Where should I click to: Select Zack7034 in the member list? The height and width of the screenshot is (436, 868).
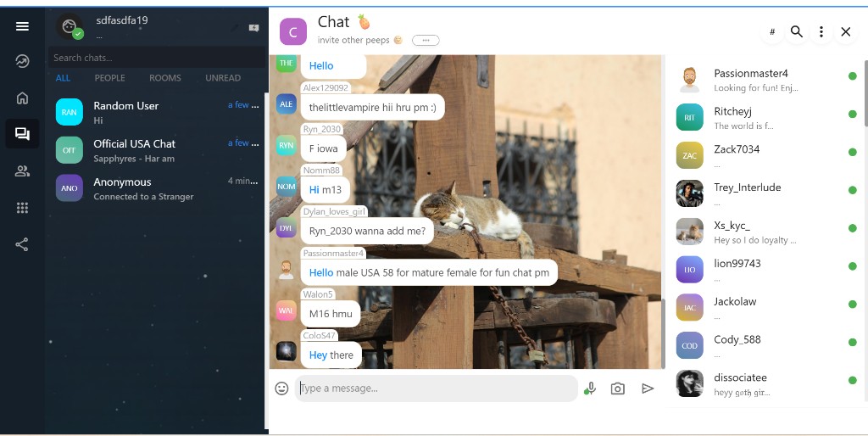[x=765, y=156]
